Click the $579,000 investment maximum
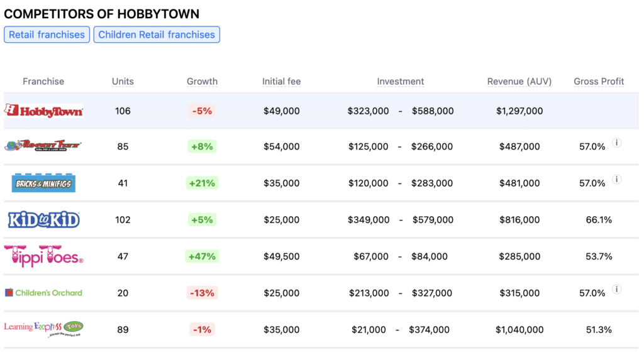 coord(433,220)
